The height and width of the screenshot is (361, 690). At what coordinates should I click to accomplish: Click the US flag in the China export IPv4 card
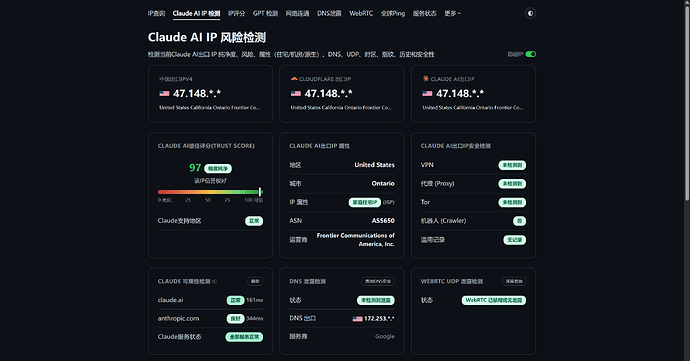tap(164, 94)
